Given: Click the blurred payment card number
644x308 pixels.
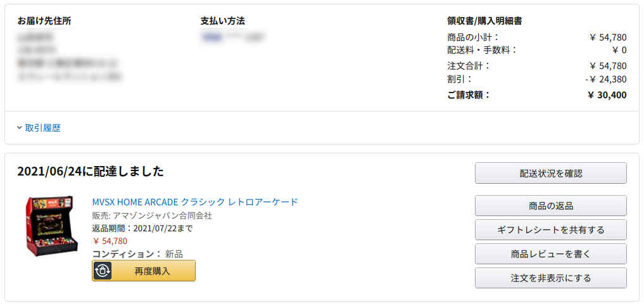Looking at the screenshot, I should [x=232, y=37].
